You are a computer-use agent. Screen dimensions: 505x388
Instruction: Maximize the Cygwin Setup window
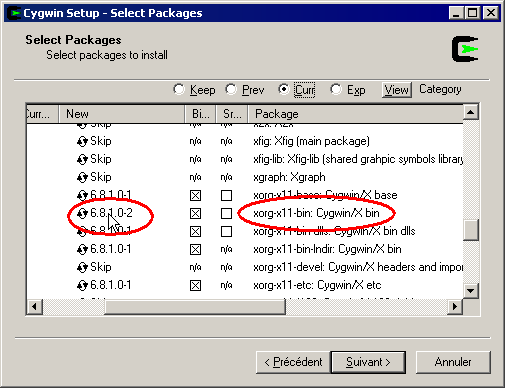[472, 13]
